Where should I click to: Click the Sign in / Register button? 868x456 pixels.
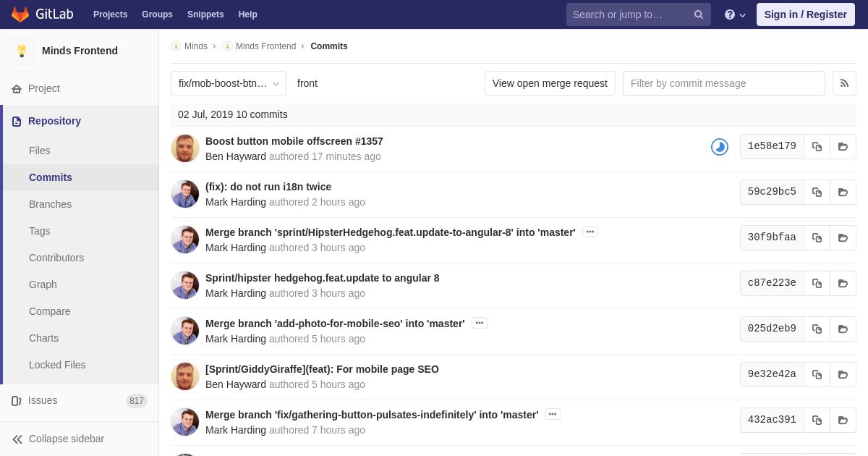(x=805, y=14)
